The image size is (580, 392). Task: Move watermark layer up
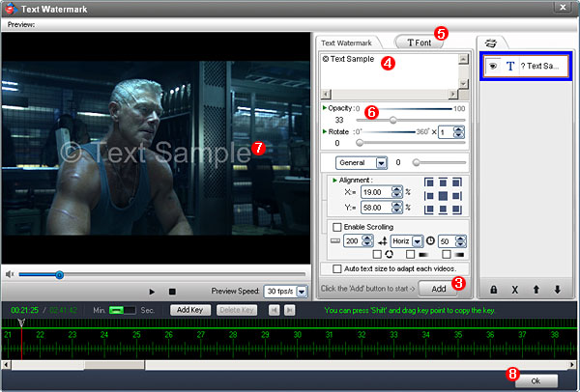tap(536, 290)
